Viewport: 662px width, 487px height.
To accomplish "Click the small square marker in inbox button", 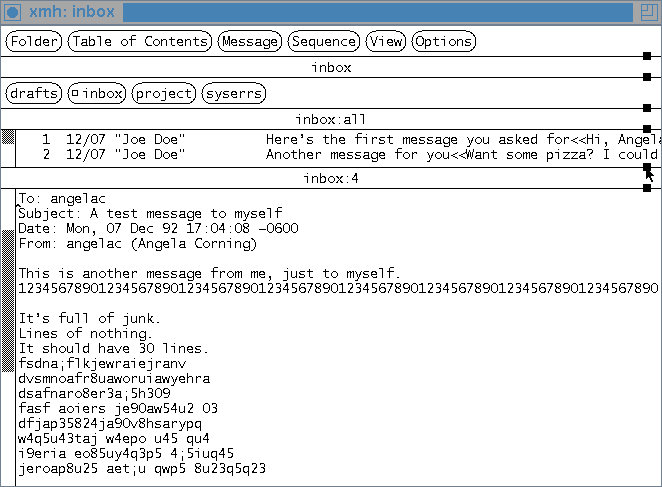I will 74,94.
